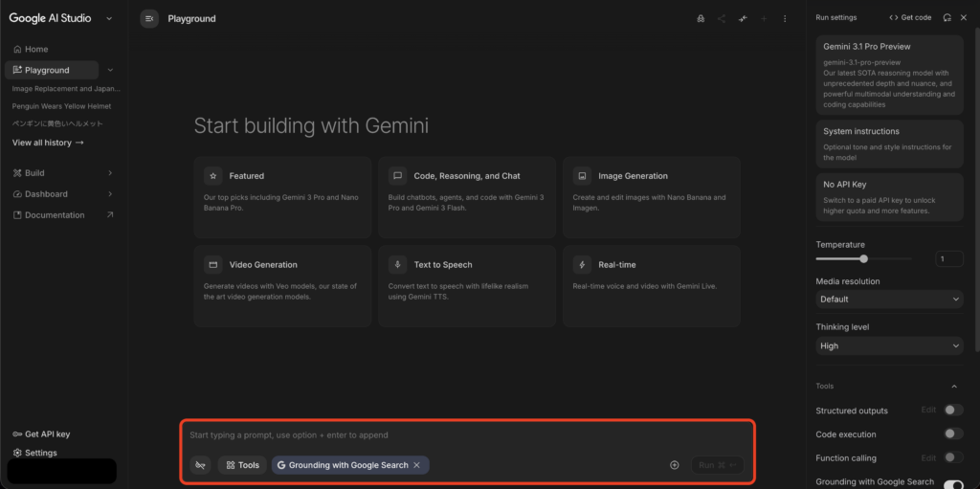
Task: Remove the Grounding with Google Search chip
Action: point(416,465)
